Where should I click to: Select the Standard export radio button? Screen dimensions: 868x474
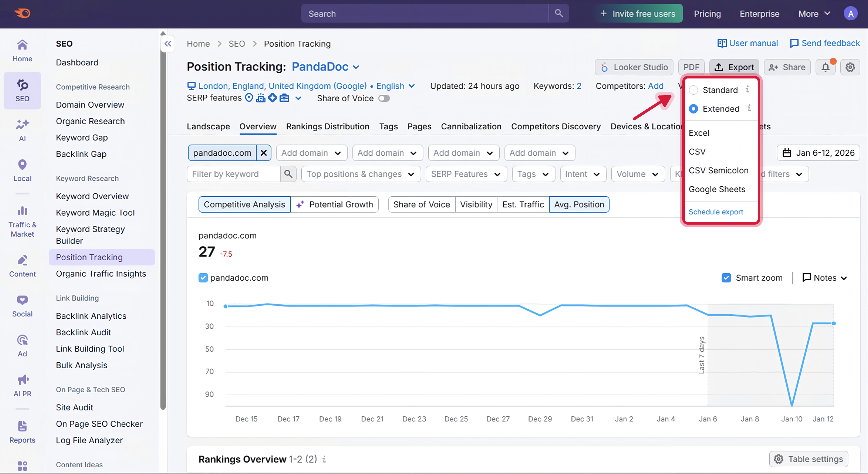(694, 90)
